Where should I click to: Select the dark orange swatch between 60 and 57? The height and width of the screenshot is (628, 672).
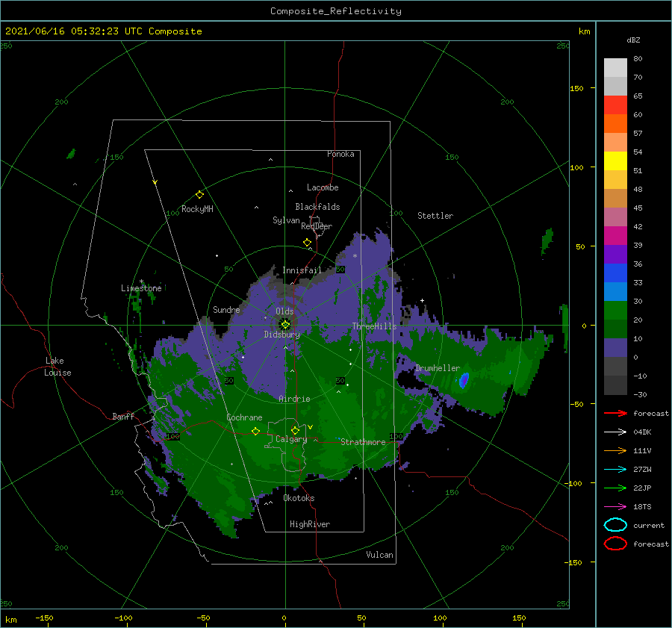click(615, 123)
